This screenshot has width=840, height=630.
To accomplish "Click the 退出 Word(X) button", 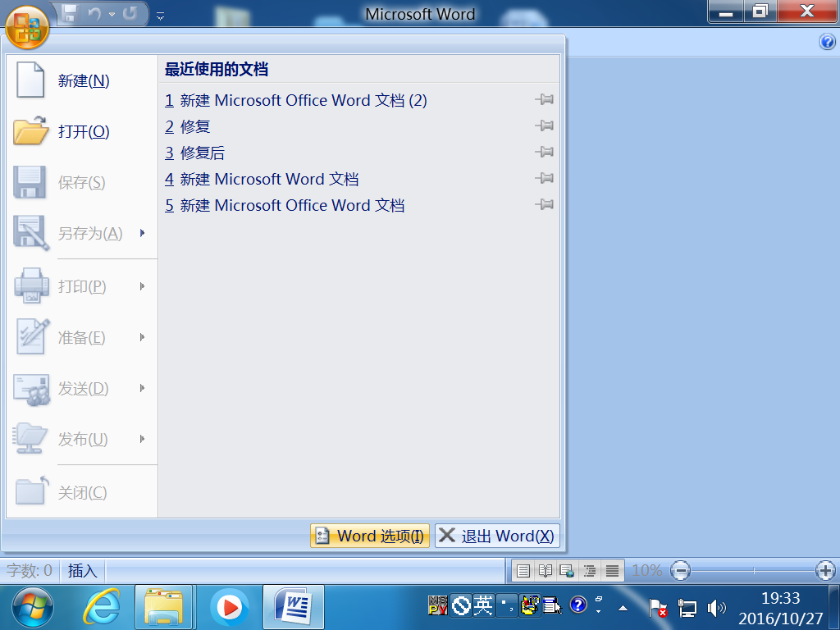I will pos(497,536).
